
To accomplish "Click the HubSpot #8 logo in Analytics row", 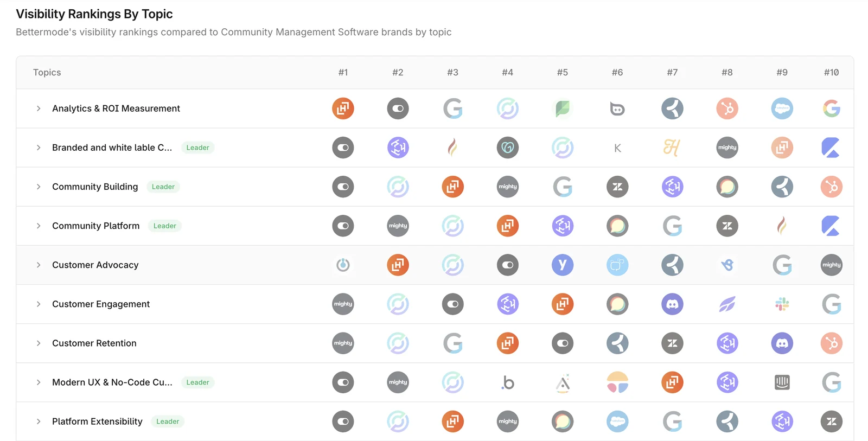I will coord(727,108).
